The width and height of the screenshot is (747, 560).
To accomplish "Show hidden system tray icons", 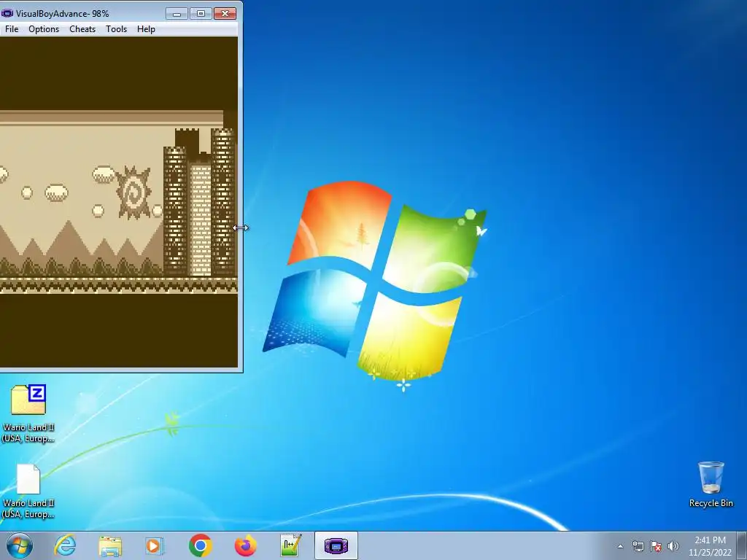I will click(x=620, y=546).
